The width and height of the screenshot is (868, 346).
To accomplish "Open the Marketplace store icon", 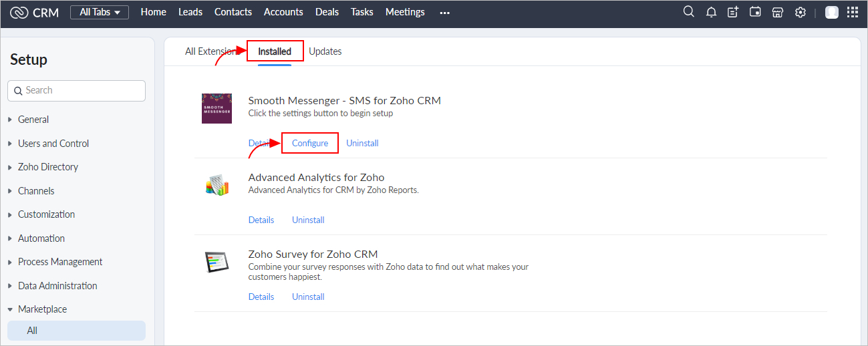I will click(x=777, y=12).
